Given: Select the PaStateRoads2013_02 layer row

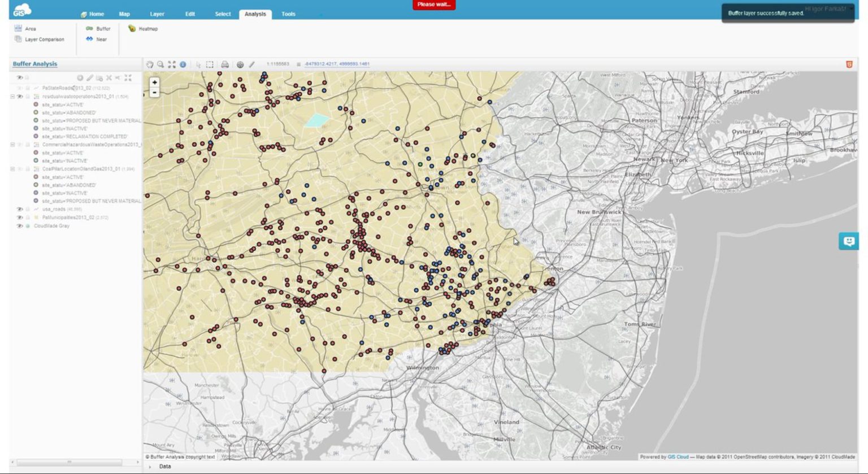Looking at the screenshot, I should [76, 88].
